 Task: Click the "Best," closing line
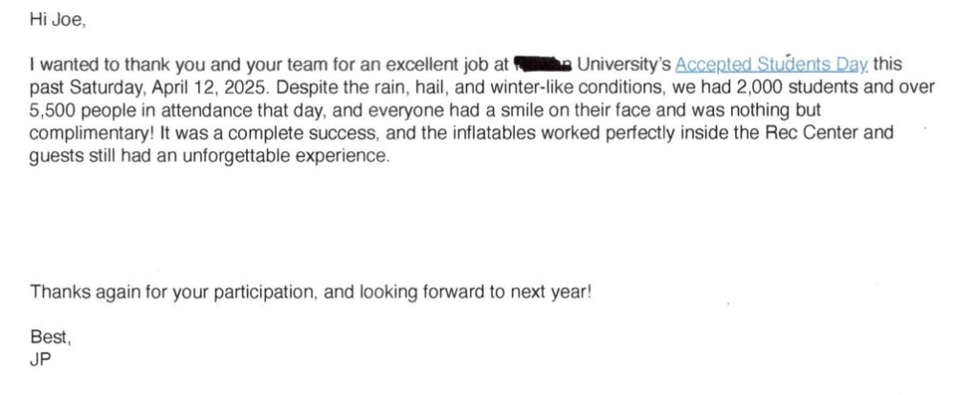pyautogui.click(x=51, y=339)
